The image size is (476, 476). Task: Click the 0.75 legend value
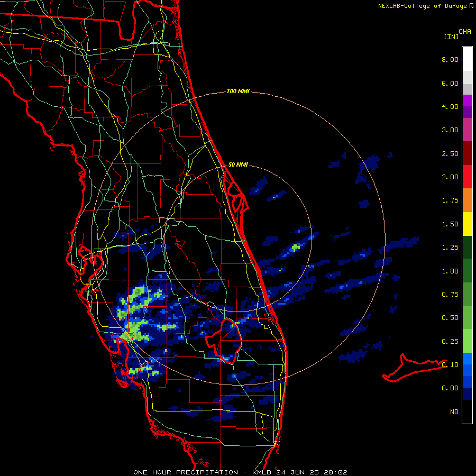[x=450, y=295]
